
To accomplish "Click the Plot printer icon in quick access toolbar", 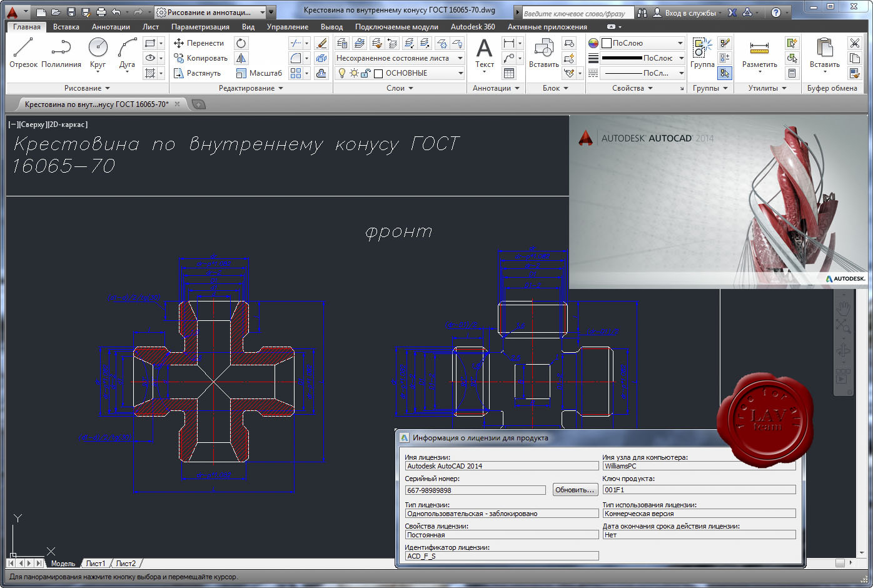I will click(101, 12).
